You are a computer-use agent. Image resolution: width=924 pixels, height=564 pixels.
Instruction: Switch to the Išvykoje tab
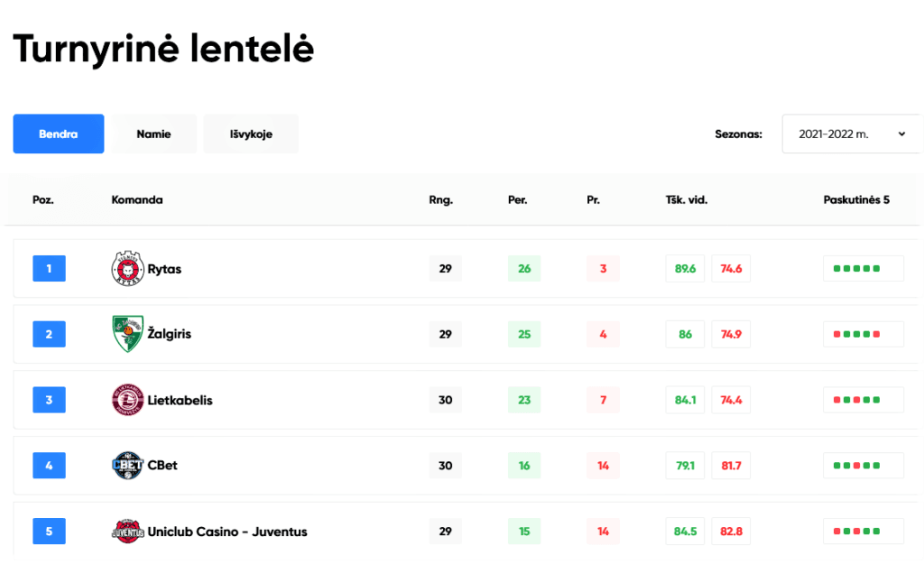(251, 134)
